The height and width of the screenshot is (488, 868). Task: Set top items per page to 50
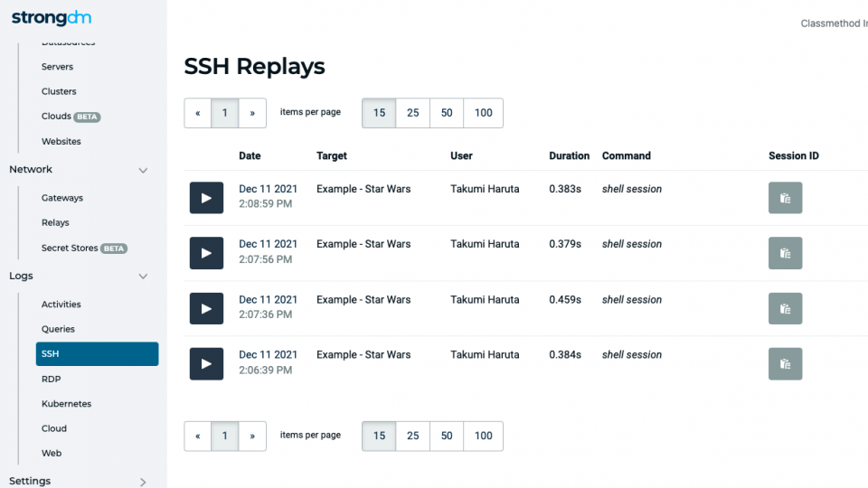point(447,113)
